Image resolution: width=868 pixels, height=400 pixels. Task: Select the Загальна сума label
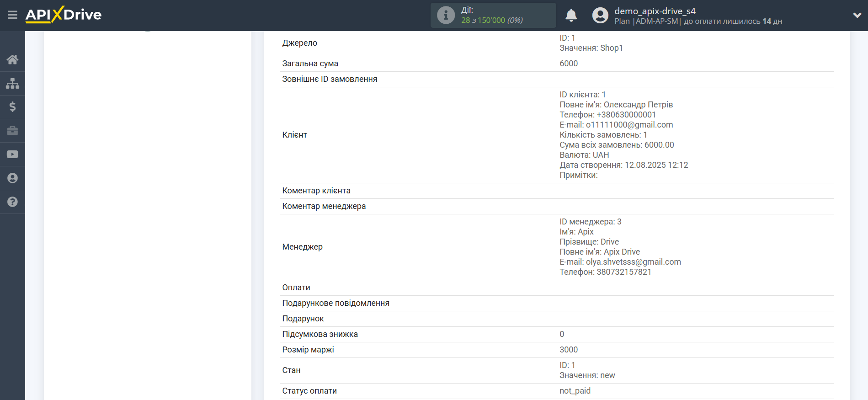point(310,64)
